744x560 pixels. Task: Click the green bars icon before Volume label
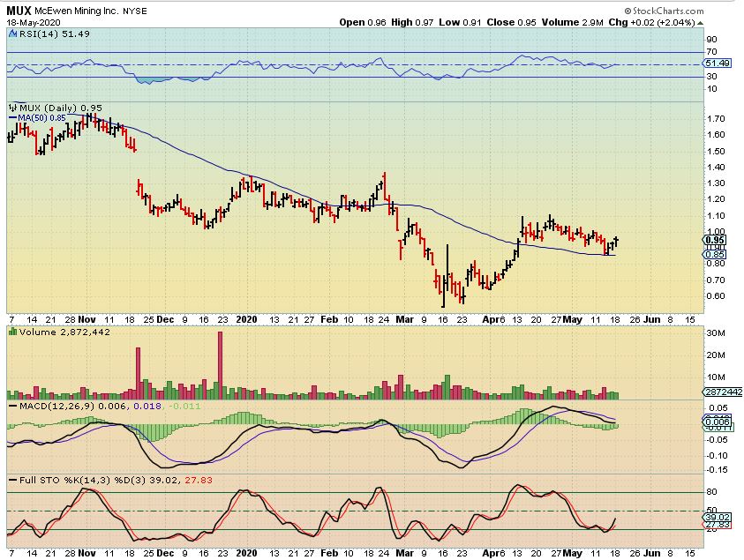(13, 332)
